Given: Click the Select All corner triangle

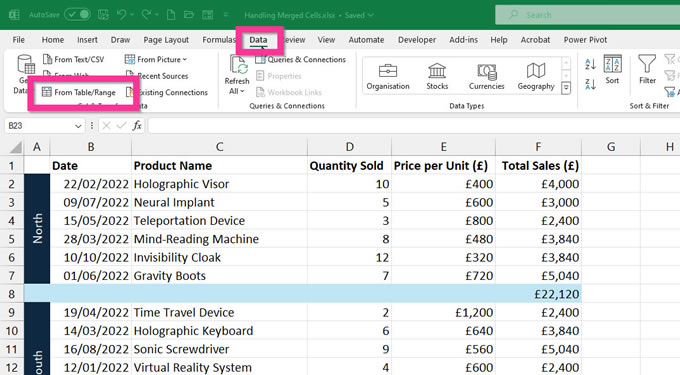Looking at the screenshot, I should click(x=16, y=147).
